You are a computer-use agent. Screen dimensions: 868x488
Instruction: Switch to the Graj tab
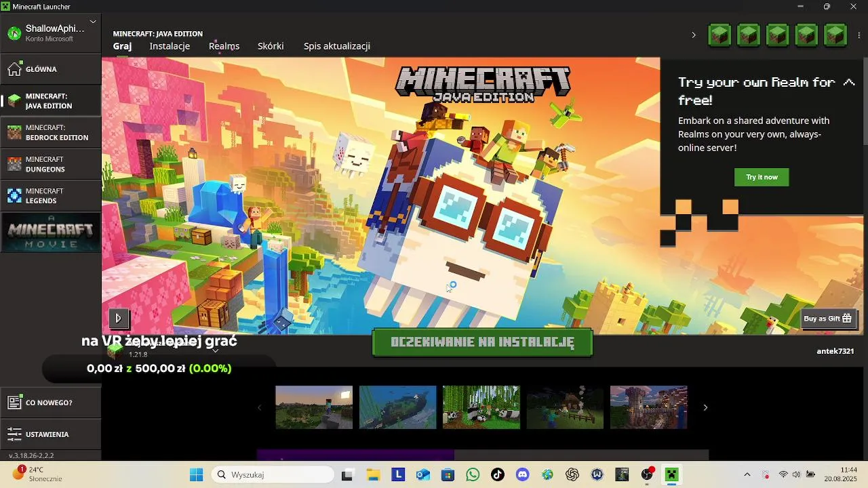point(122,46)
